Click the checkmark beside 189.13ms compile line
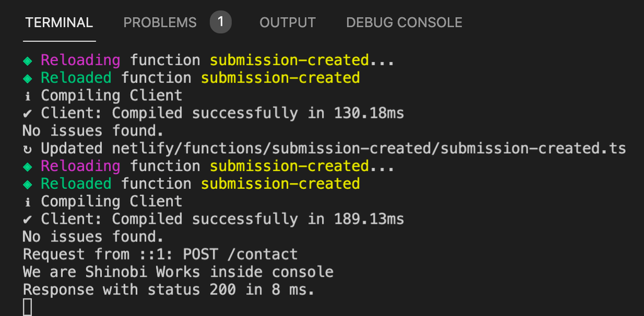The image size is (644, 316). click(28, 219)
